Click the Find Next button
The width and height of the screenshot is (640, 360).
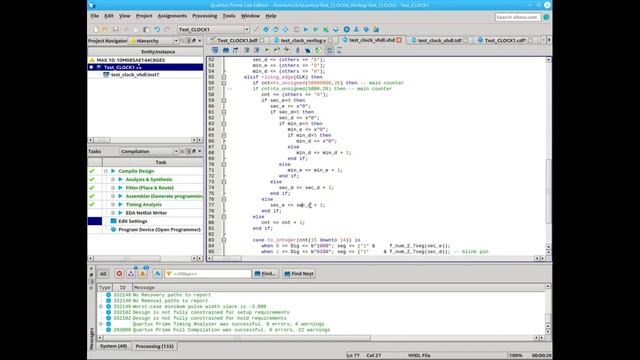coord(299,273)
